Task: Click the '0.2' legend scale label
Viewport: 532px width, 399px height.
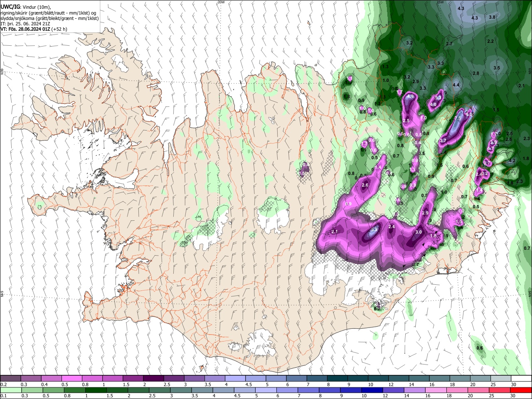Action: click(x=3, y=384)
